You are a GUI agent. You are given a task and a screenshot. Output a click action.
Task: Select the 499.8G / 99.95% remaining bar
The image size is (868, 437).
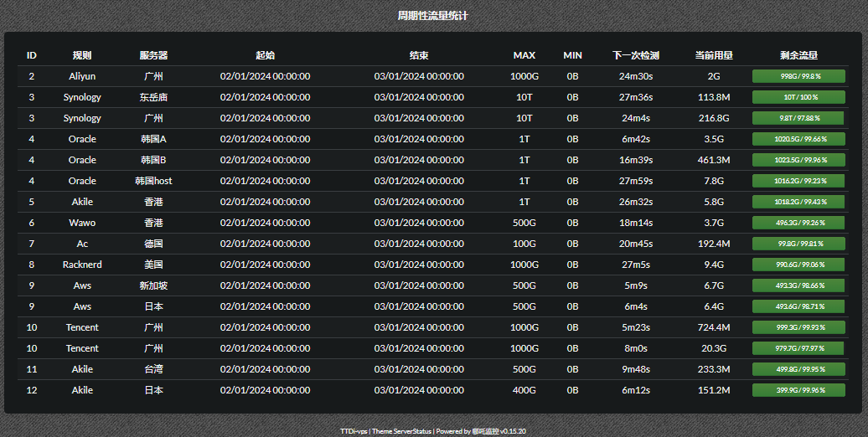pos(798,369)
